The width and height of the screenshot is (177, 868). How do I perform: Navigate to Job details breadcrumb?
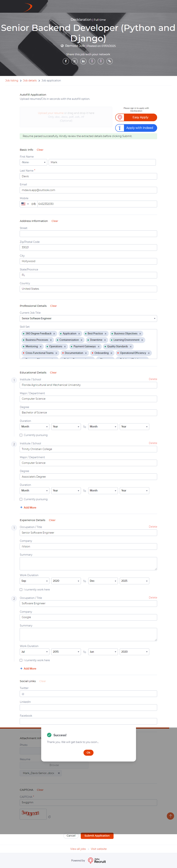[30, 81]
